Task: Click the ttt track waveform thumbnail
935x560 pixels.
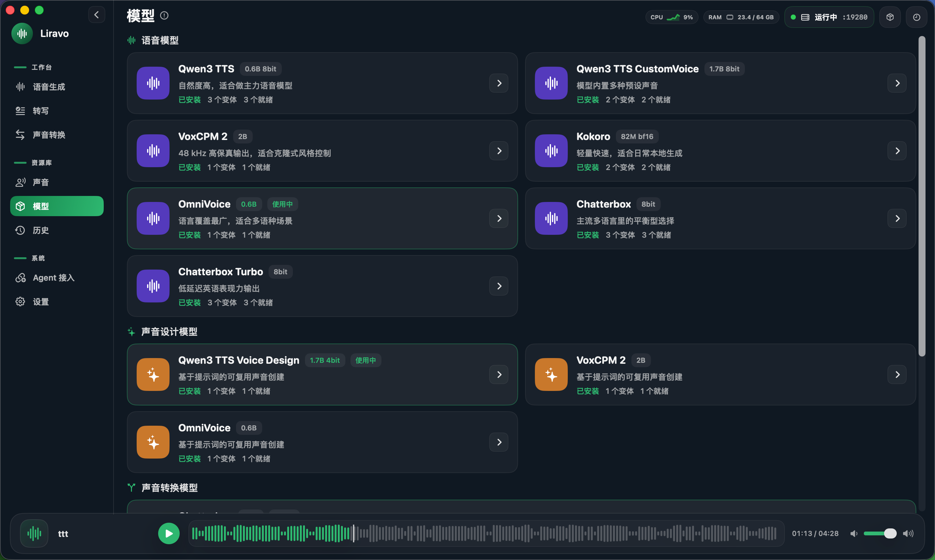Action: (34, 533)
